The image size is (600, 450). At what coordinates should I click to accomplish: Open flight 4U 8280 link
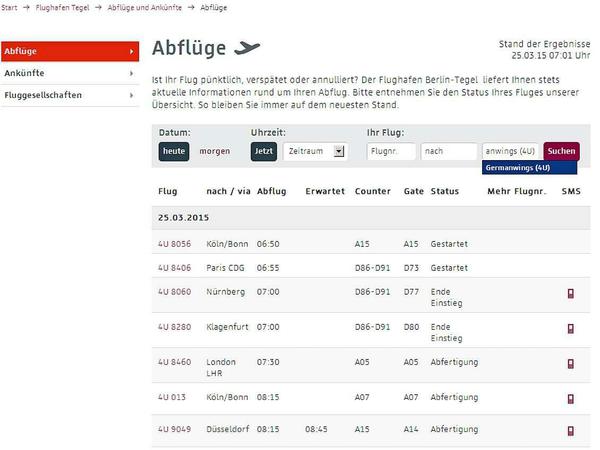click(x=174, y=327)
